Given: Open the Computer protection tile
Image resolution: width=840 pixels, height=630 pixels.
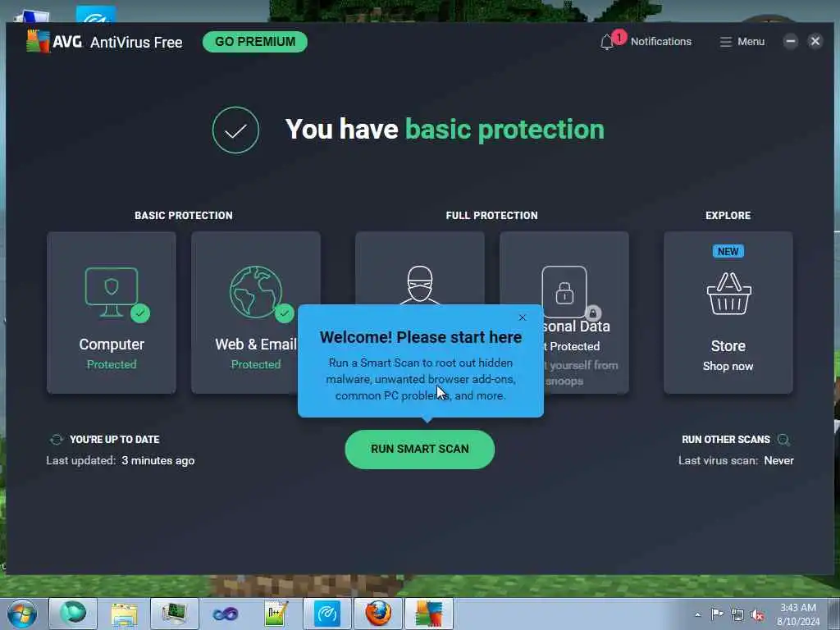Looking at the screenshot, I should (112, 313).
